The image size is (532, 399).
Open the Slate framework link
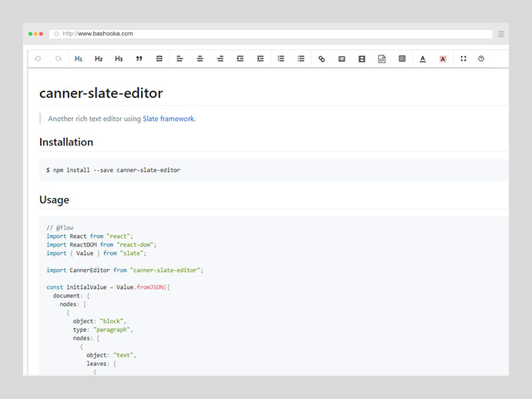[169, 119]
